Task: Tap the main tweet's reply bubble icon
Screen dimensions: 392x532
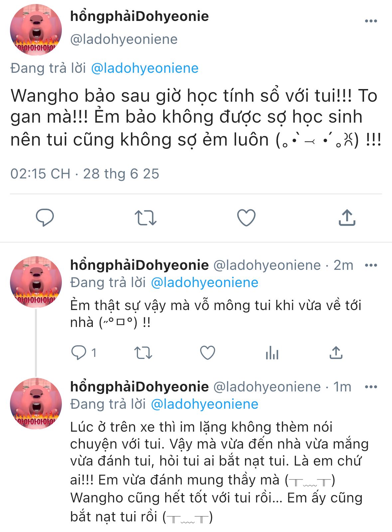Action: [x=45, y=218]
